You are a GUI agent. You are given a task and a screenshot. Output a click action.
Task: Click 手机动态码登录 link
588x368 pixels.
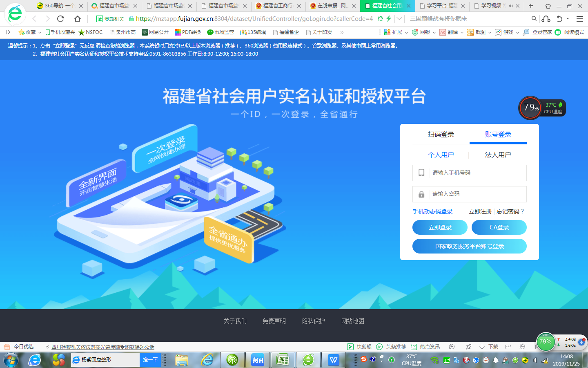(432, 211)
